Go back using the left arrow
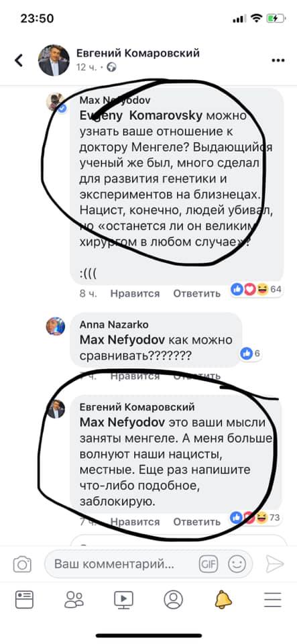297x644 pixels. point(19,60)
